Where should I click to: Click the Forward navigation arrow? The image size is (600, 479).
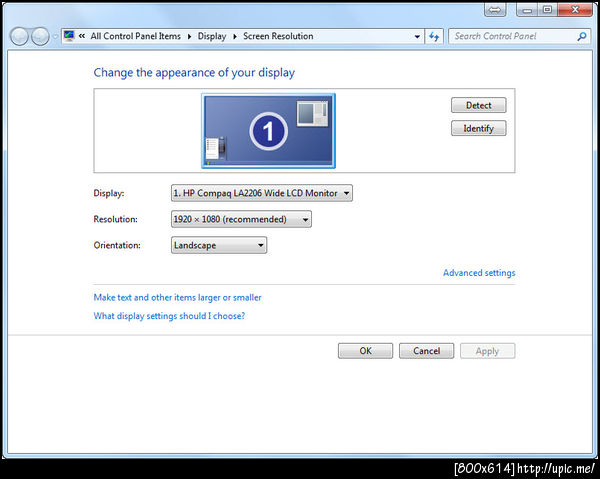(x=40, y=37)
